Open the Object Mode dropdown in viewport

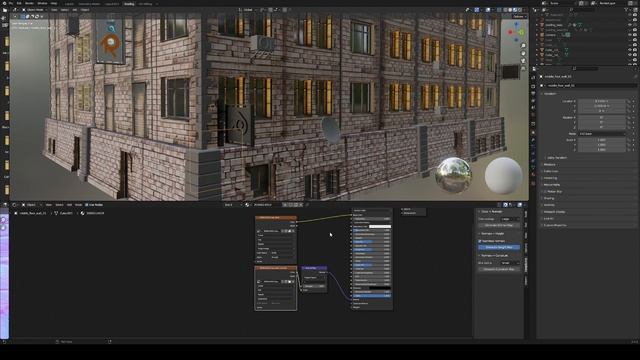pyautogui.click(x=34, y=10)
